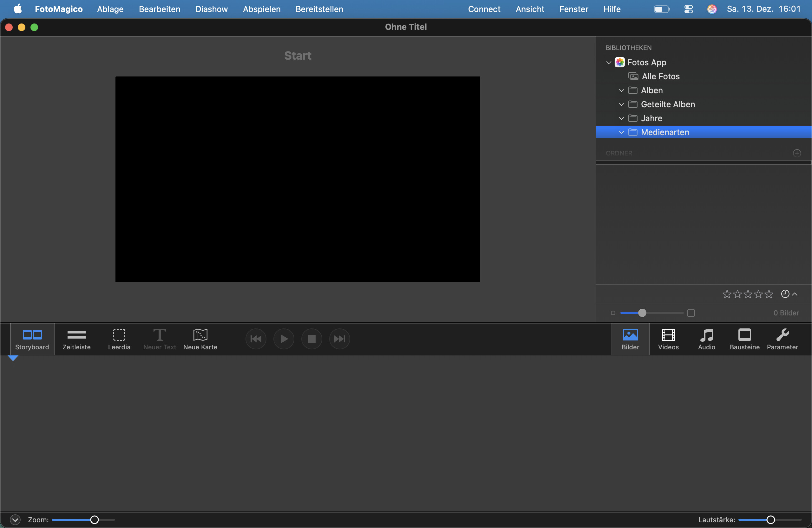
Task: Open the Videos media browser
Action: pyautogui.click(x=668, y=339)
